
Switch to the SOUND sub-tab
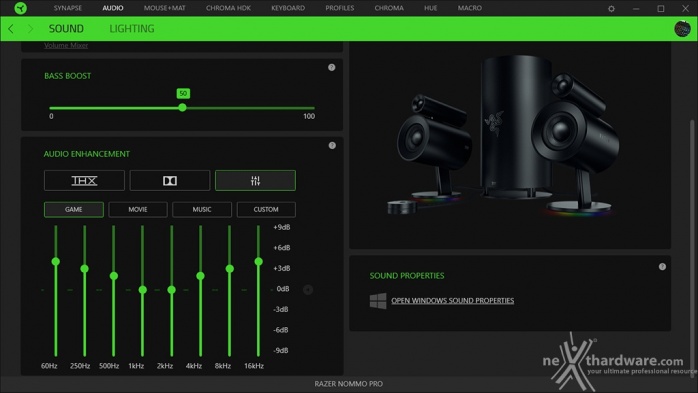66,29
